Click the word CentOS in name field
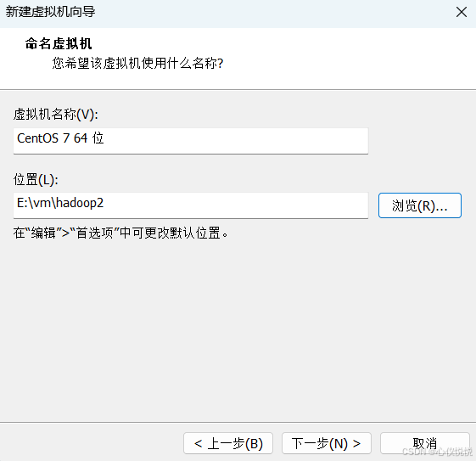 click(37, 138)
